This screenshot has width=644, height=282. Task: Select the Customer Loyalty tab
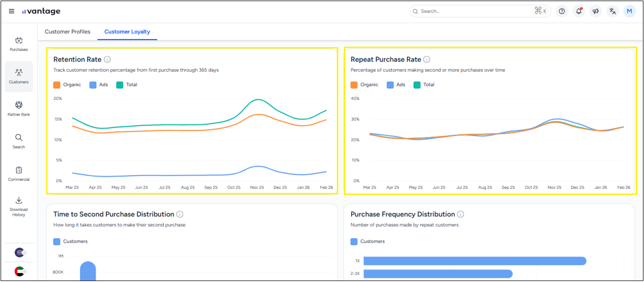[127, 32]
